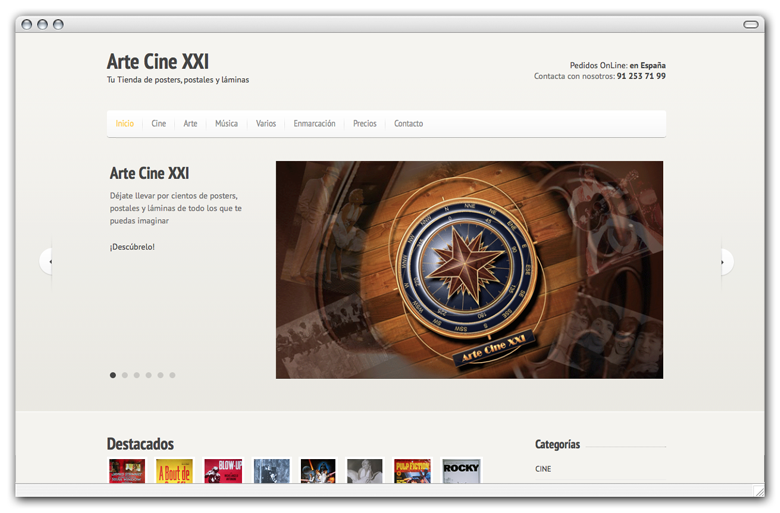Open the Pulp Fiction poster thumbnail
This screenshot has height=513, width=780.
coord(412,470)
